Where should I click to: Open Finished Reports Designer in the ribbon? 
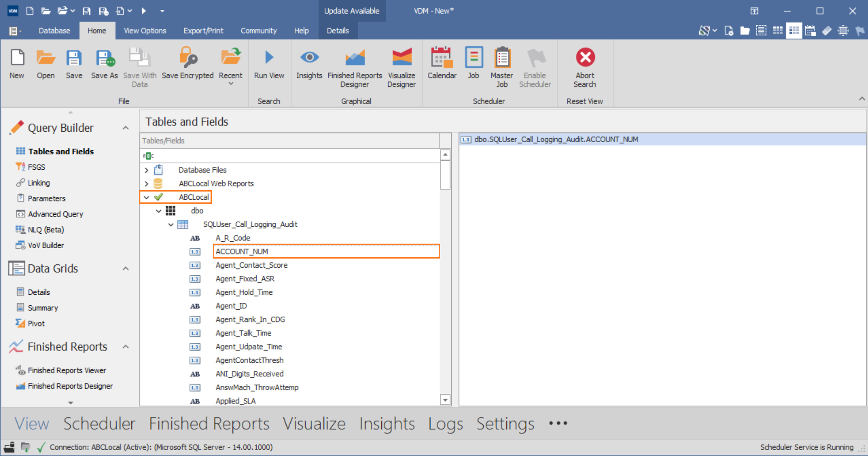click(x=355, y=68)
